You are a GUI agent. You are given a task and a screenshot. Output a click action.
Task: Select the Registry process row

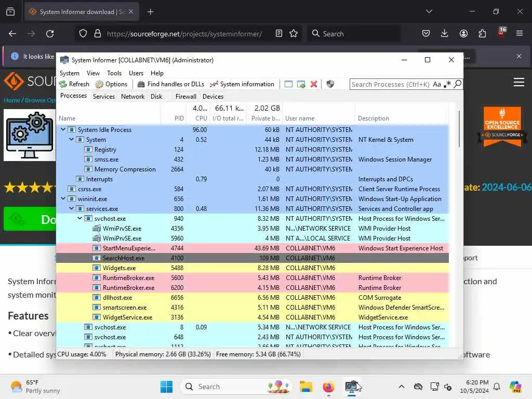[x=252, y=149]
